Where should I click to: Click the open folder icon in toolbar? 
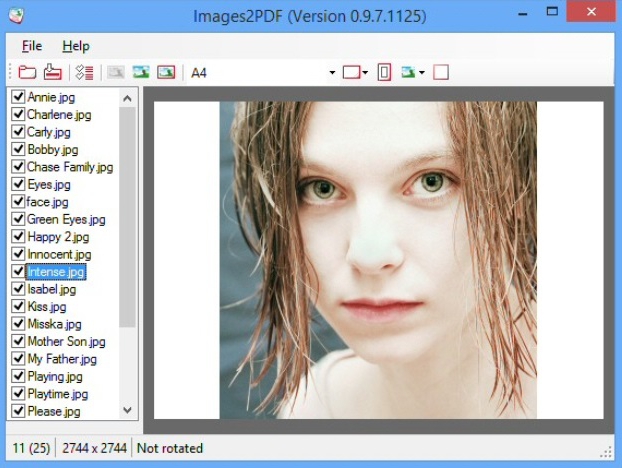click(x=27, y=72)
